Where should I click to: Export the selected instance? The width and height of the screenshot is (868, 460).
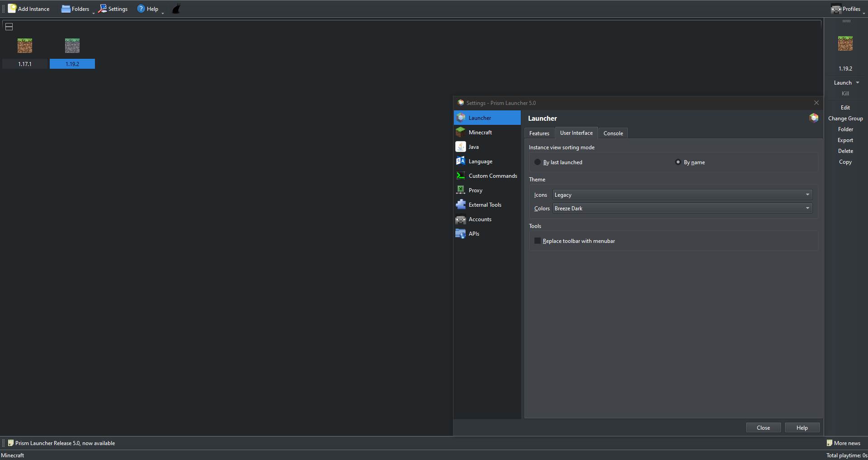[845, 140]
